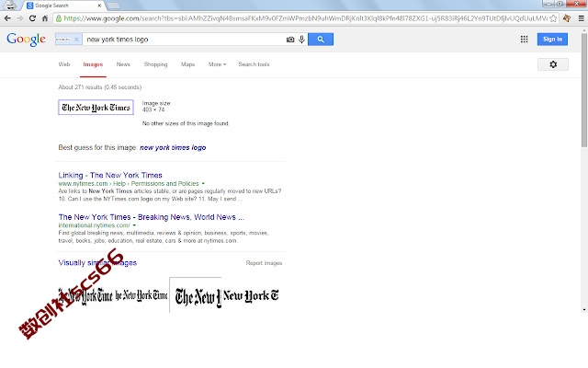Screen dimensions: 588x368
Task: Click the extension icon beside bookmark star
Action: tap(567, 18)
